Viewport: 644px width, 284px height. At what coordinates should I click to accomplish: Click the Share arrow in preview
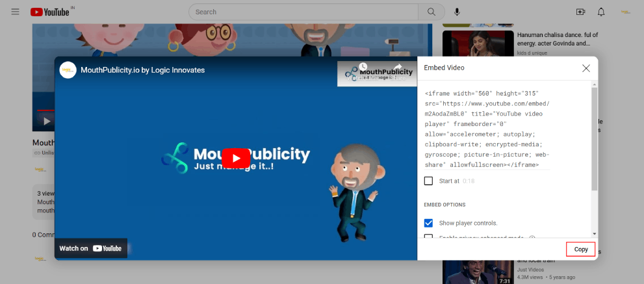pos(397,67)
